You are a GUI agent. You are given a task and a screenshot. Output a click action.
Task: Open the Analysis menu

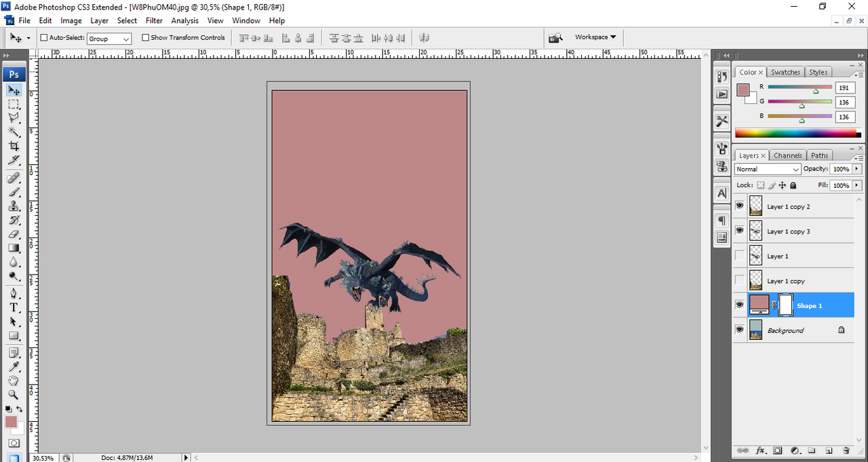click(x=184, y=21)
